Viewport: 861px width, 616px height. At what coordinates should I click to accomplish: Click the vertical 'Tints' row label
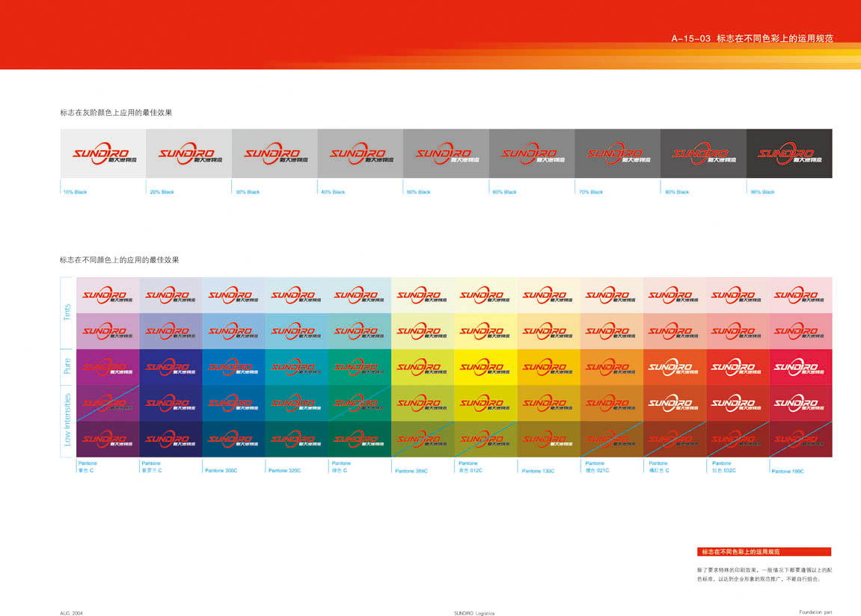(67, 312)
